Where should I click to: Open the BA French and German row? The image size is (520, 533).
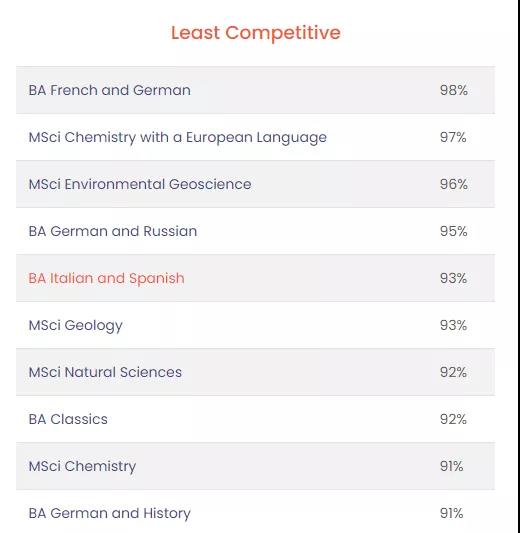pyautogui.click(x=255, y=90)
